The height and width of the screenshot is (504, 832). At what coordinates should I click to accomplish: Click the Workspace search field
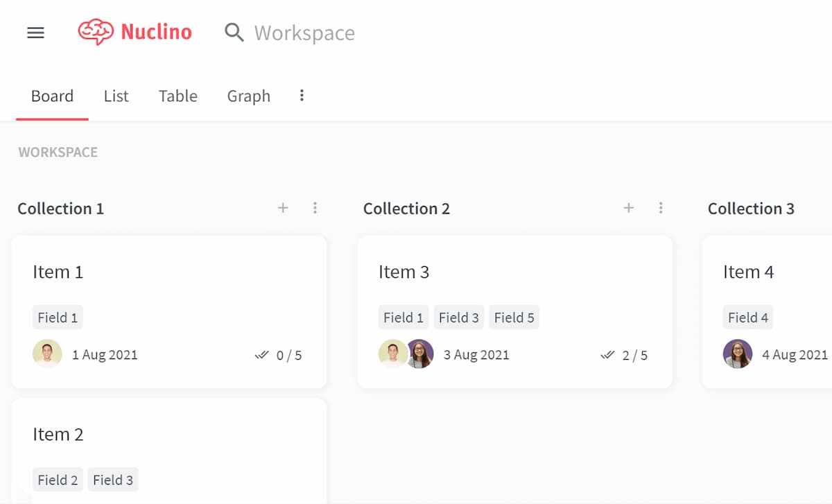(304, 33)
